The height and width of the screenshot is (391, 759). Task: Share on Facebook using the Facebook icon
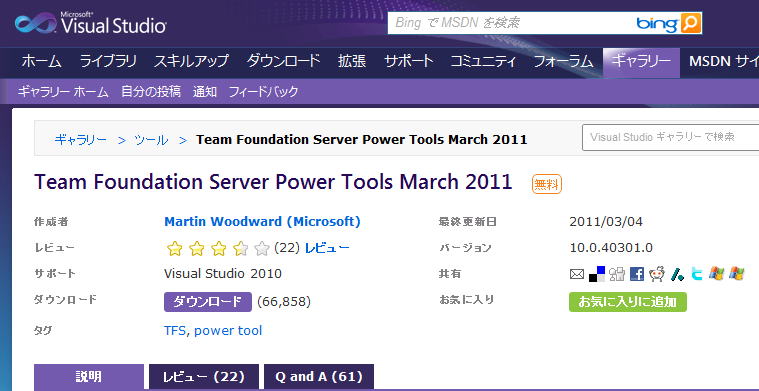637,274
